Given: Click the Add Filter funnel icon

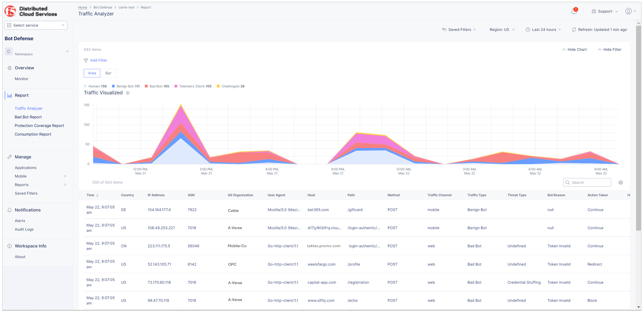Looking at the screenshot, I should pyautogui.click(x=86, y=60).
